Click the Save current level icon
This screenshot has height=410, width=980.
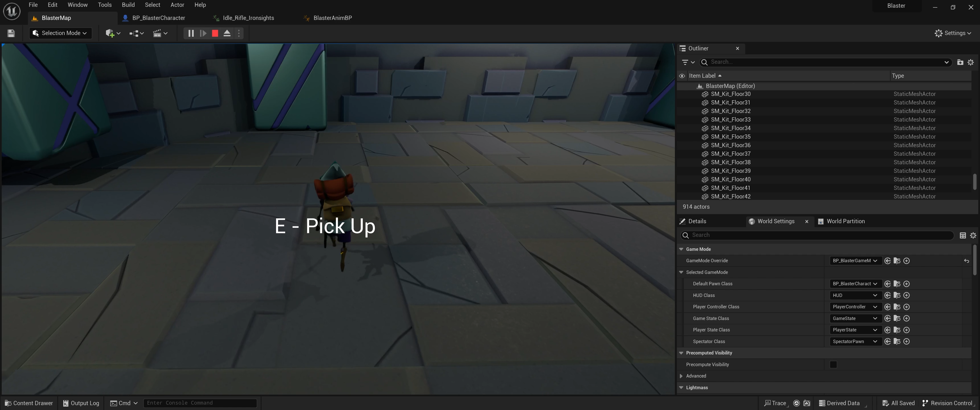click(x=11, y=34)
